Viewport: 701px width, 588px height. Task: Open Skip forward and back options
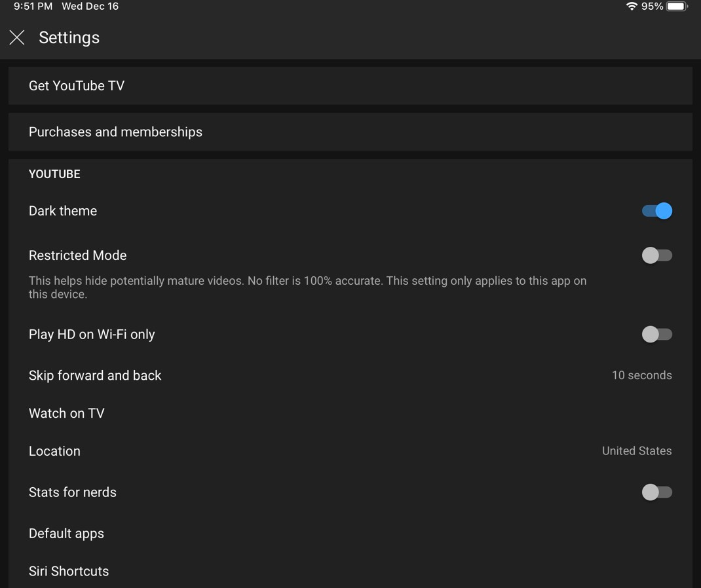(x=350, y=375)
